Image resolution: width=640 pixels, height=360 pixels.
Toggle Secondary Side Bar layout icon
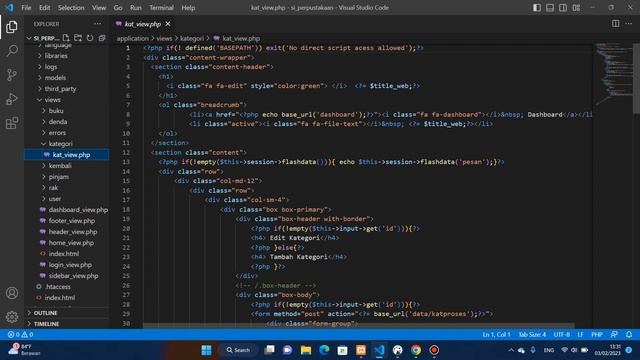pos(563,7)
